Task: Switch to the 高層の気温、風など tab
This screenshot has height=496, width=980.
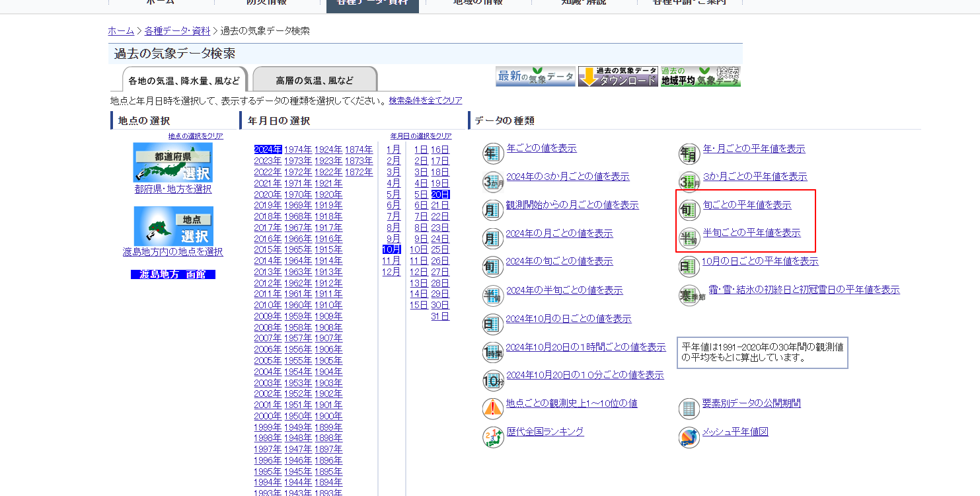Action: click(x=315, y=81)
